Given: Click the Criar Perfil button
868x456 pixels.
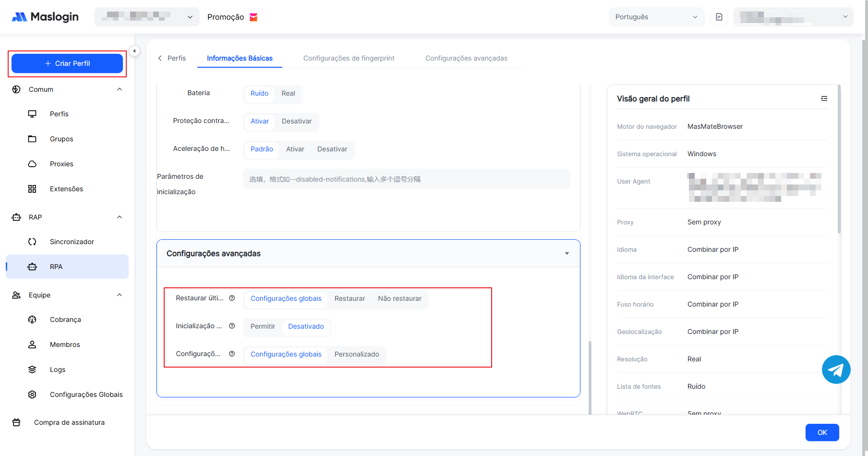Looking at the screenshot, I should [67, 63].
